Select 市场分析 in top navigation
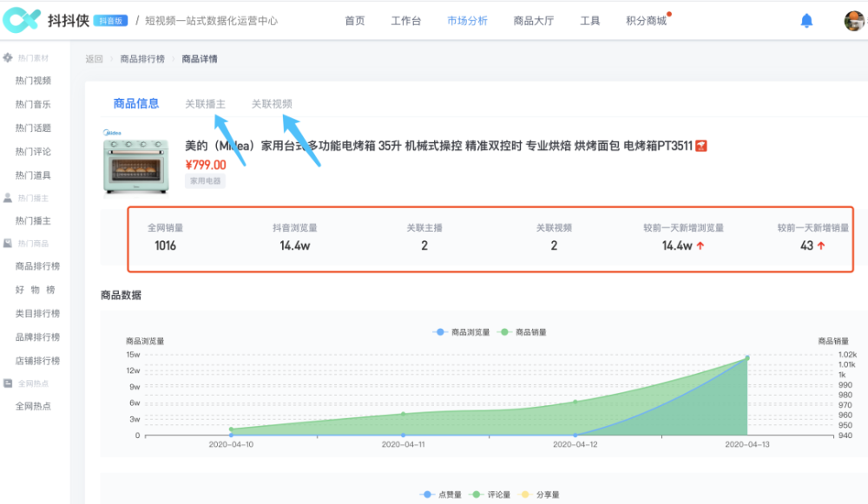The width and height of the screenshot is (868, 504). [467, 21]
